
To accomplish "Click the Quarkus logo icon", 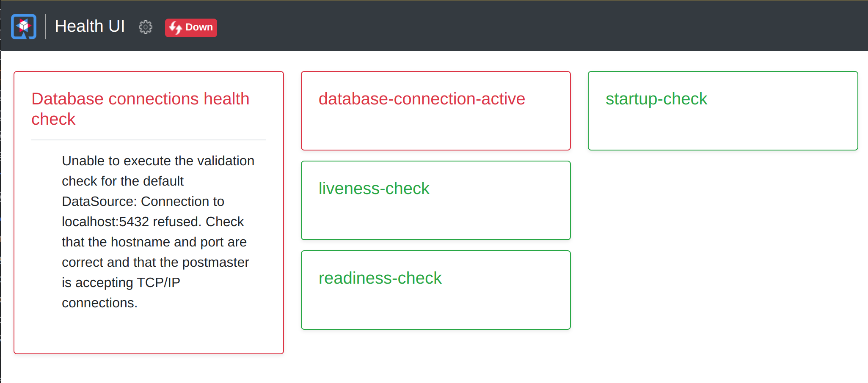I will pyautogui.click(x=24, y=26).
